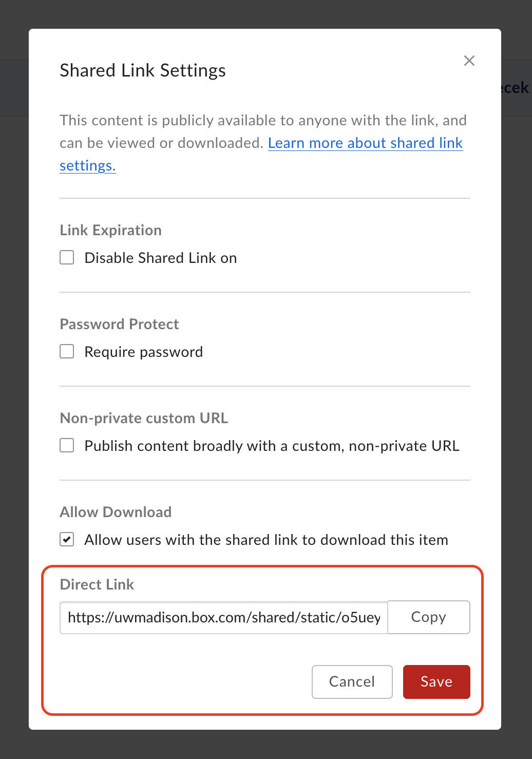Click the Disable Shared Link on label text
The image size is (532, 759).
161,258
